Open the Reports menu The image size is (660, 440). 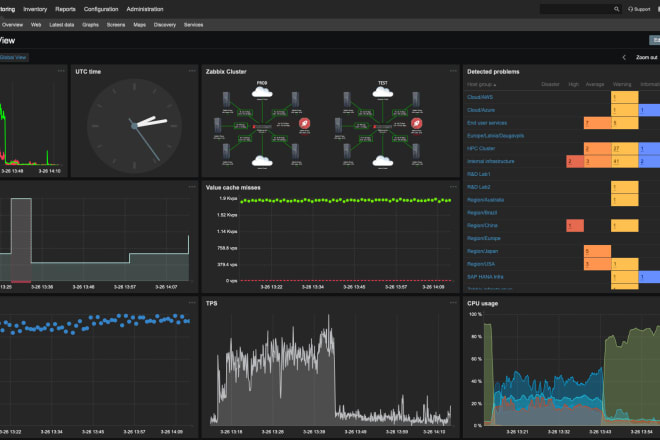pyautogui.click(x=65, y=9)
